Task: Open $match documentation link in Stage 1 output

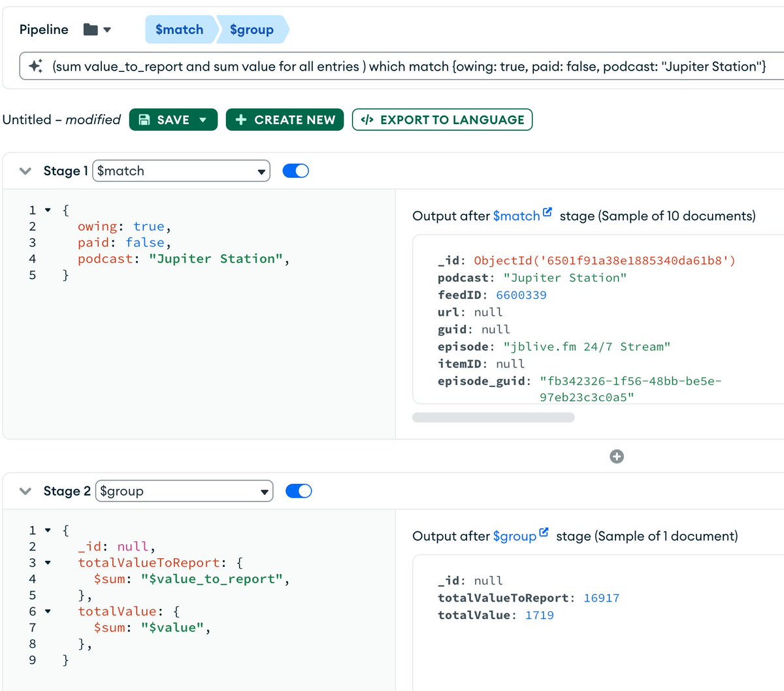Action: click(522, 215)
